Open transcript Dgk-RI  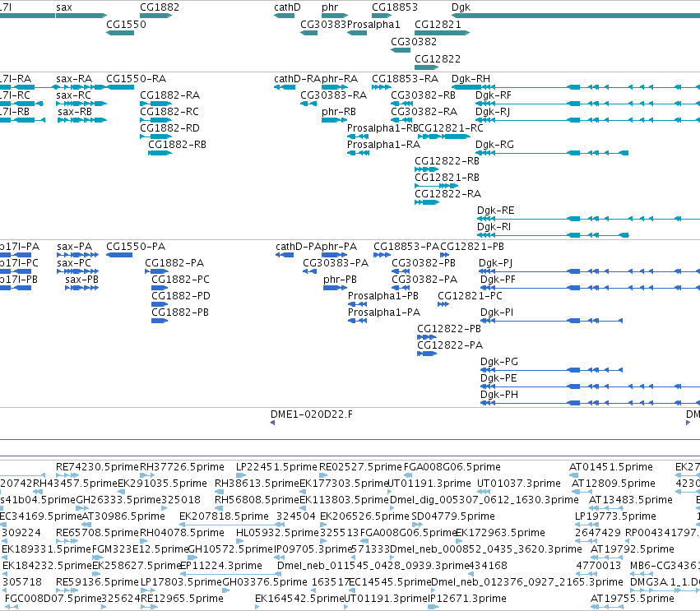[x=494, y=227]
